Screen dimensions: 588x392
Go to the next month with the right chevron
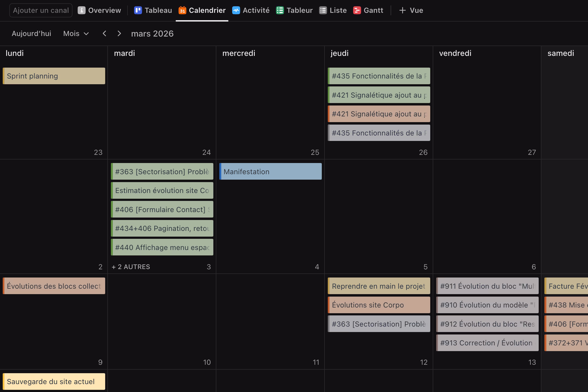pos(119,34)
